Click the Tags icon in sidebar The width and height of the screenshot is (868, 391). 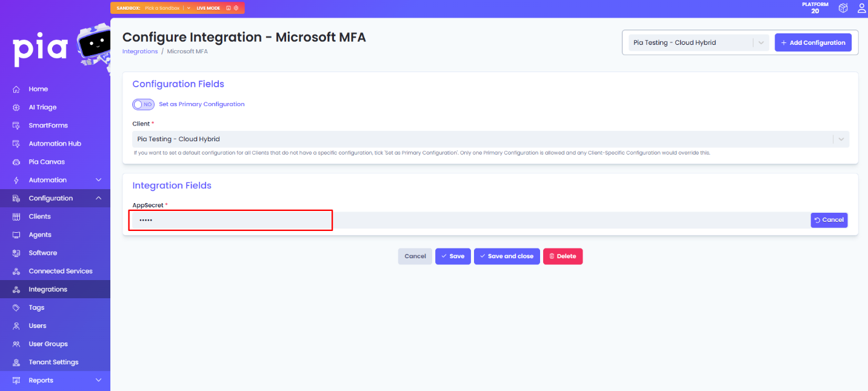[x=16, y=307]
